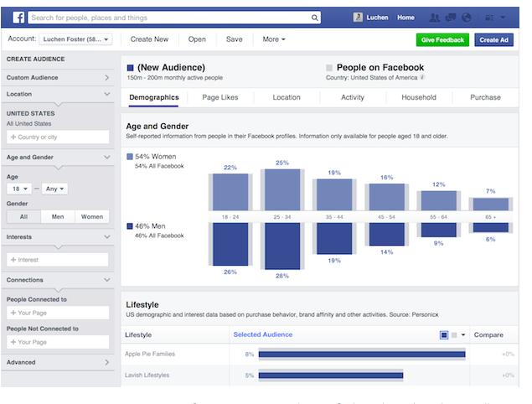Viewport: 532px width, 404px height.
Task: Expand the Advanced section
Action: point(58,362)
